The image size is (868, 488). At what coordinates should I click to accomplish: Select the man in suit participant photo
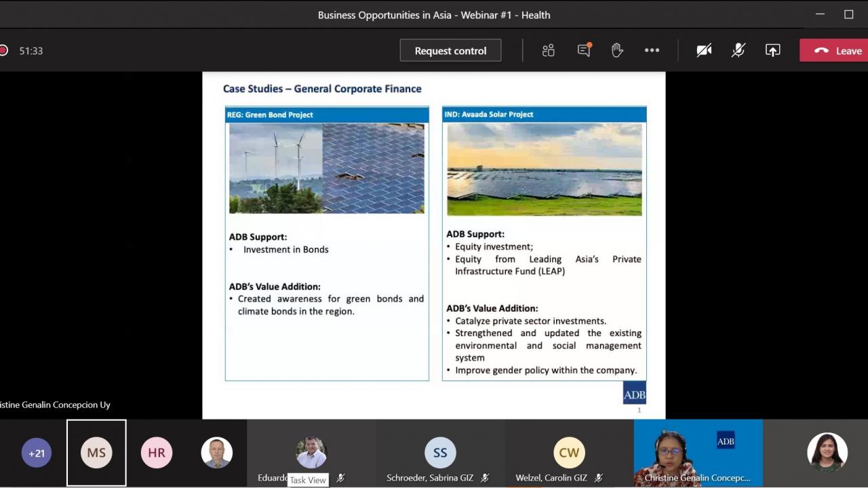point(217,453)
